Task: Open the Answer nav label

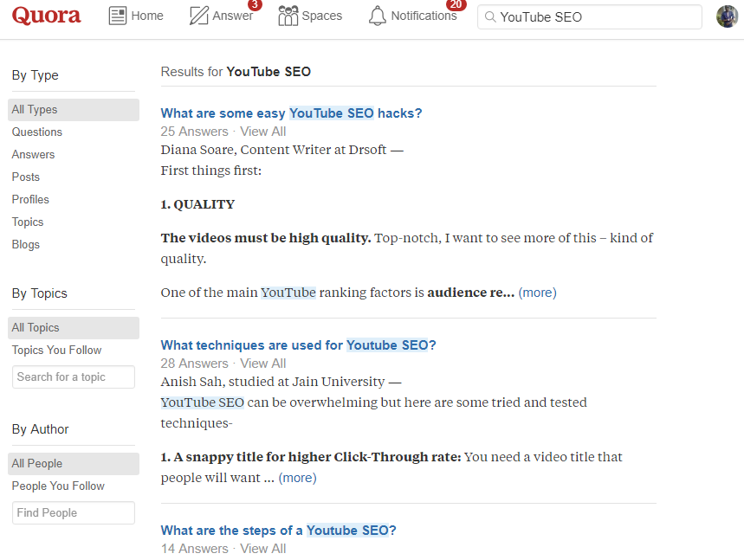Action: click(232, 16)
